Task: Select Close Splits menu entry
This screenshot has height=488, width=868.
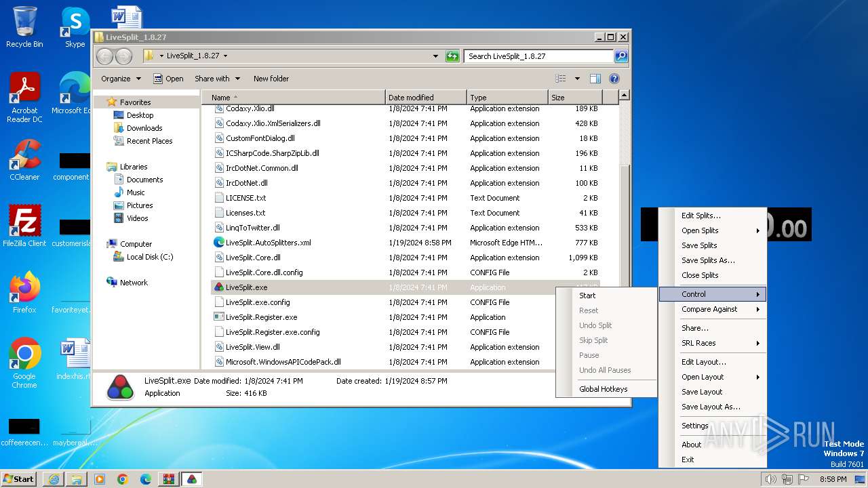Action: tap(712, 275)
